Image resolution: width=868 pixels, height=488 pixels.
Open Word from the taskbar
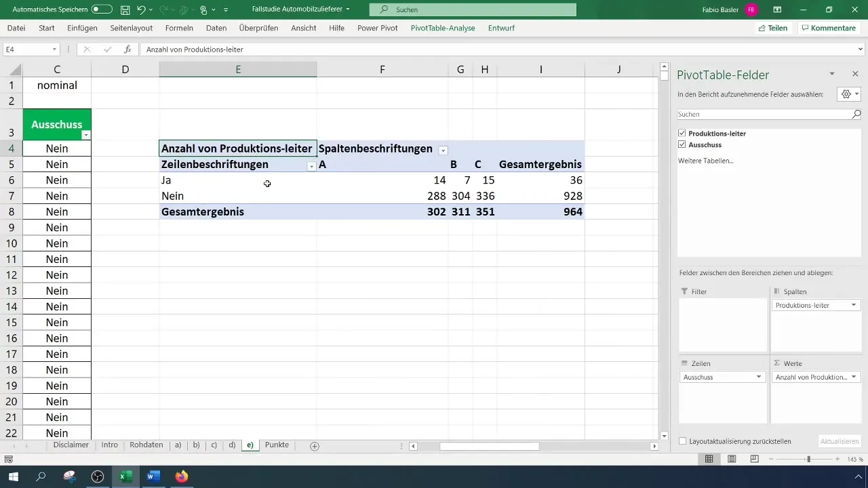click(x=153, y=476)
